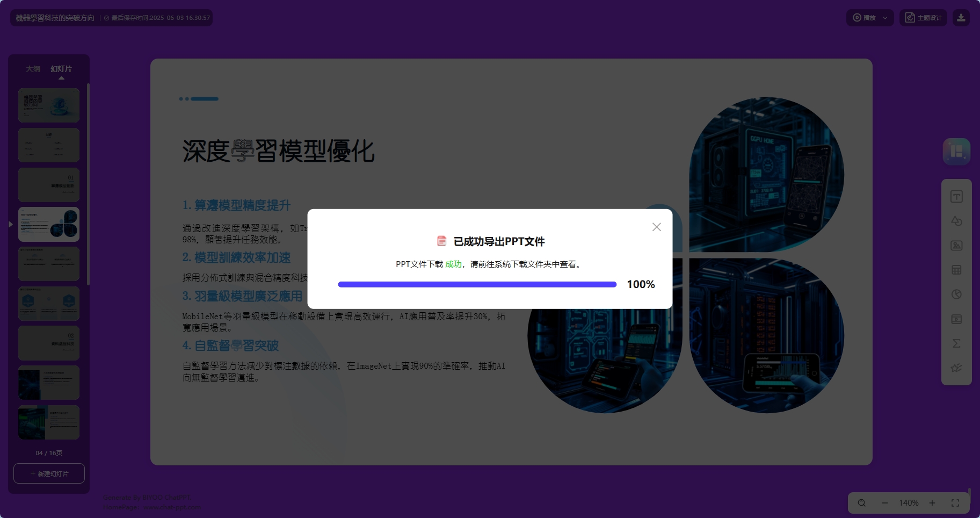Screen dimensions: 980x518
Task: Select slide 8 thumbnail
Action: pos(49,383)
